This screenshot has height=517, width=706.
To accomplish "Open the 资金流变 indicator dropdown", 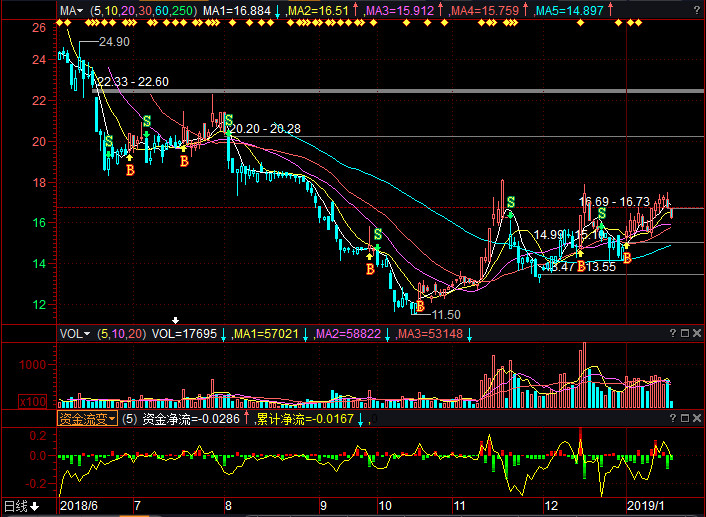I will (x=87, y=419).
